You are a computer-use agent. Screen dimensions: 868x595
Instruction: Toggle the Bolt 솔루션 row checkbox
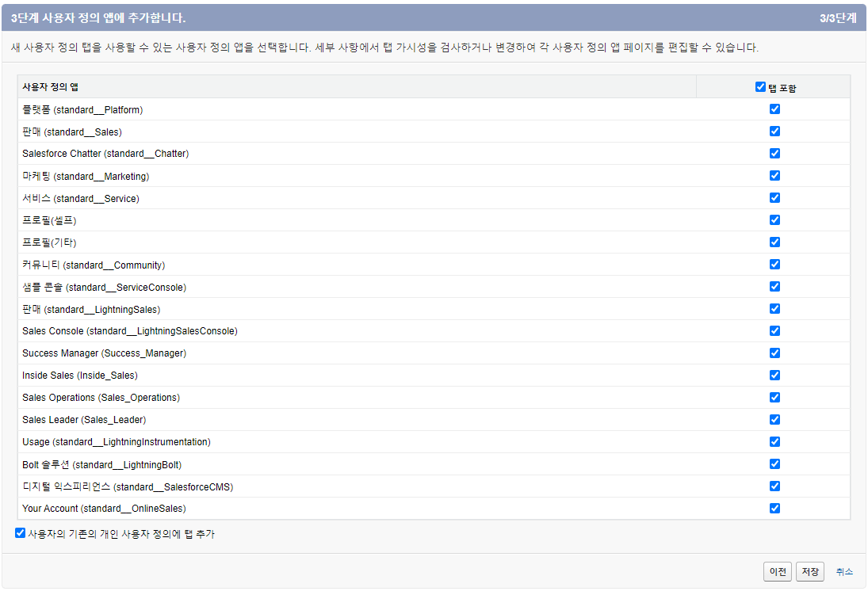[x=774, y=463]
